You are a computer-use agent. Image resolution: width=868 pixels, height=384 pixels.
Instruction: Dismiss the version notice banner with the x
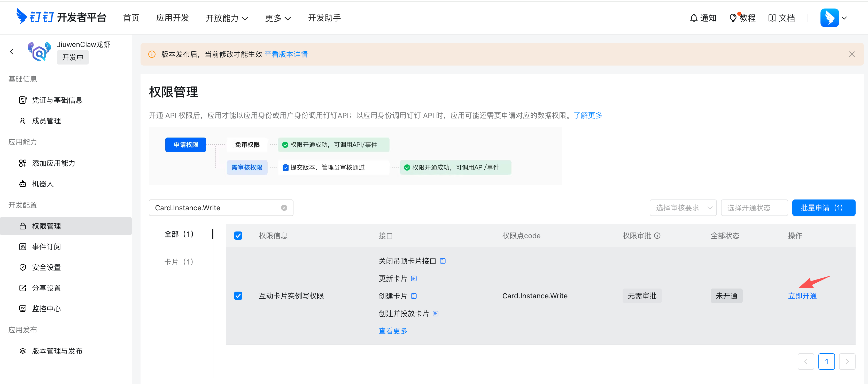coord(852,54)
